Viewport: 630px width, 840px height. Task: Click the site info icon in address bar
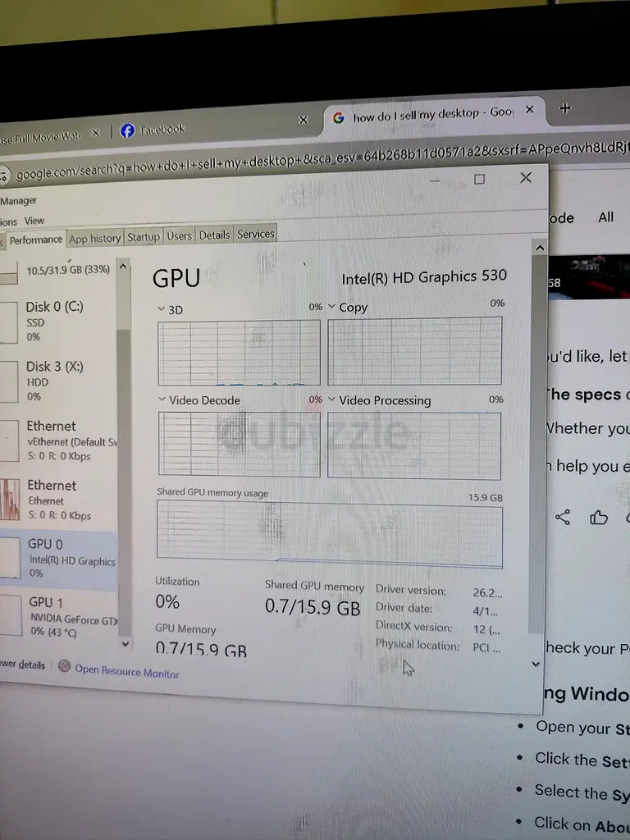pyautogui.click(x=4, y=176)
